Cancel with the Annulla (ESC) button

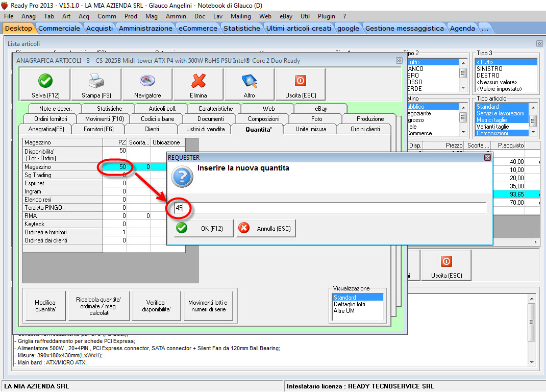pos(265,229)
